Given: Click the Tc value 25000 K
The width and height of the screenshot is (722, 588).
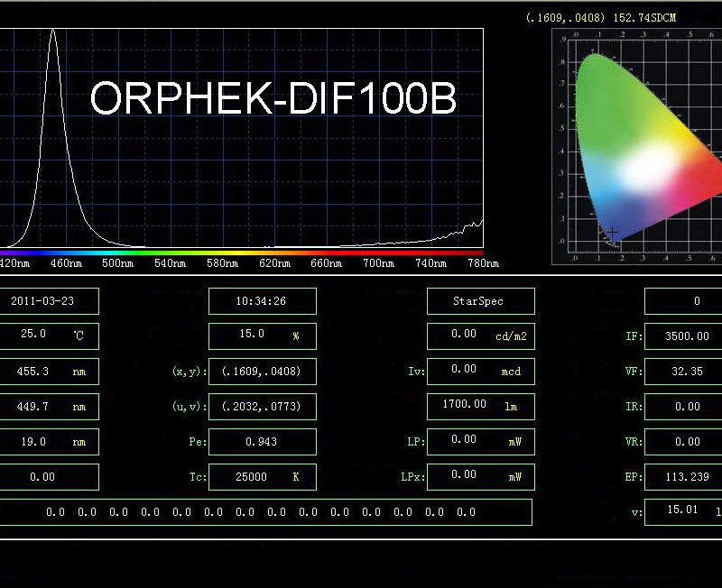Looking at the screenshot, I should [263, 477].
